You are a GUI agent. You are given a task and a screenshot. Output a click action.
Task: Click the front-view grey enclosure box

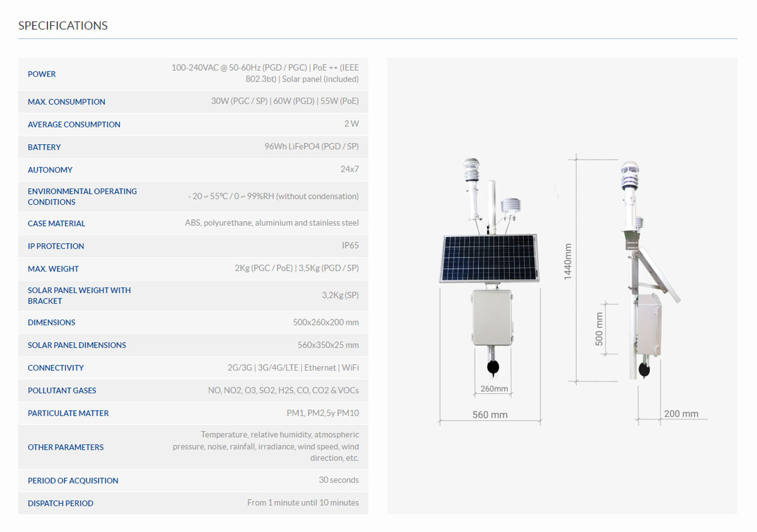493,317
